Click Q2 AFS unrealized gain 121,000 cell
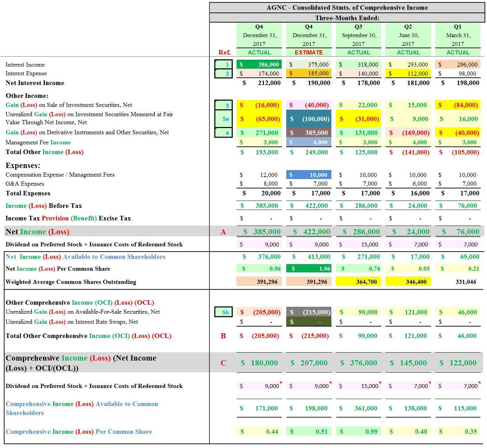 pyautogui.click(x=408, y=312)
